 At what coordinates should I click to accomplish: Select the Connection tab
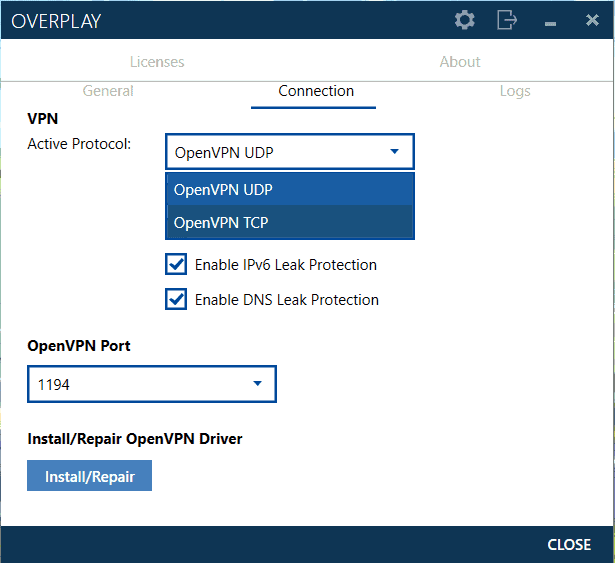point(316,91)
